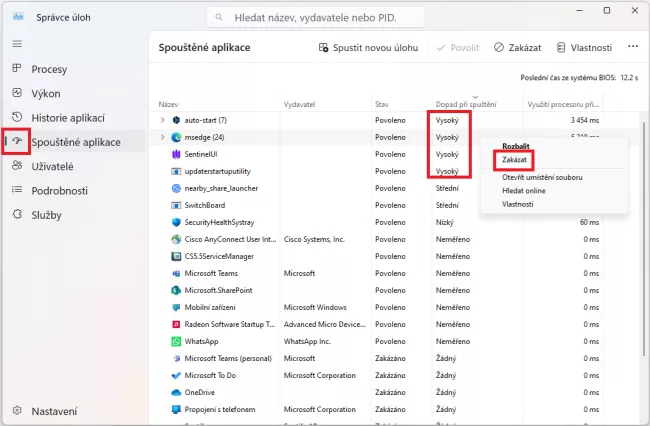The height and width of the screenshot is (426, 650).
Task: Open Nastavení settings gear
Action: point(16,411)
